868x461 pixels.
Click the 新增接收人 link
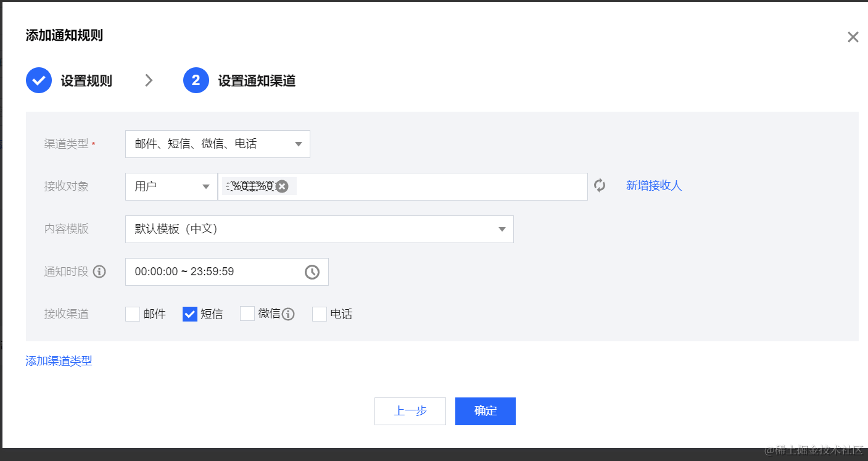654,186
